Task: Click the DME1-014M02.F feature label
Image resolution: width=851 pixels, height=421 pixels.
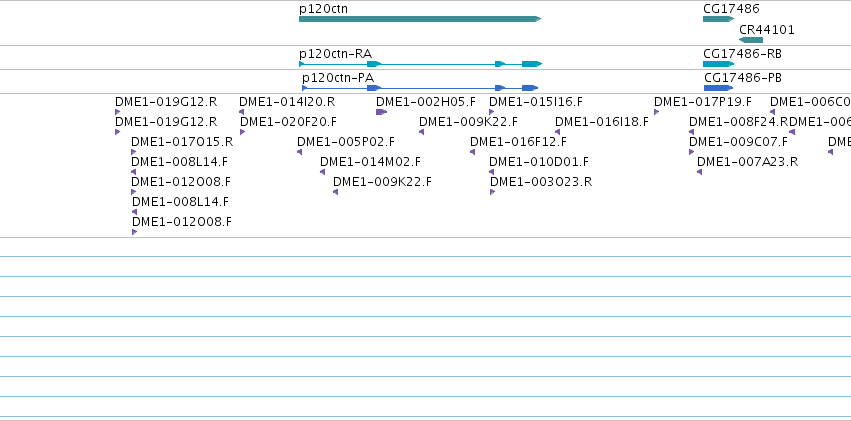Action: click(x=370, y=162)
